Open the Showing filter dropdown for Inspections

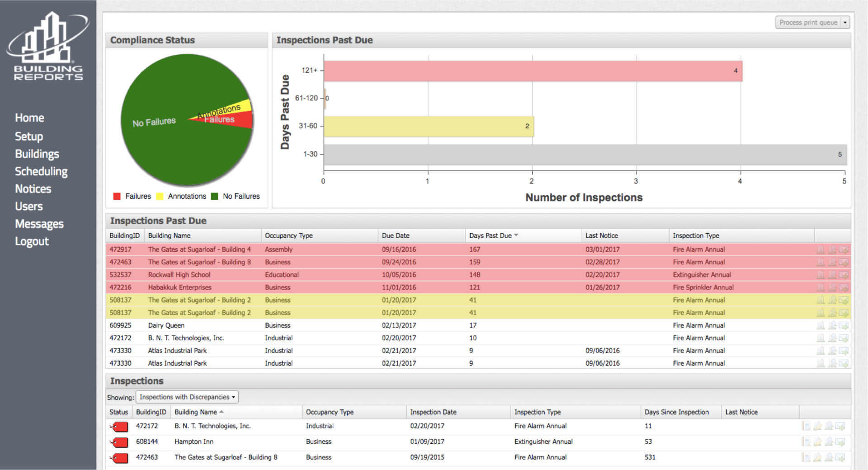tap(187, 397)
